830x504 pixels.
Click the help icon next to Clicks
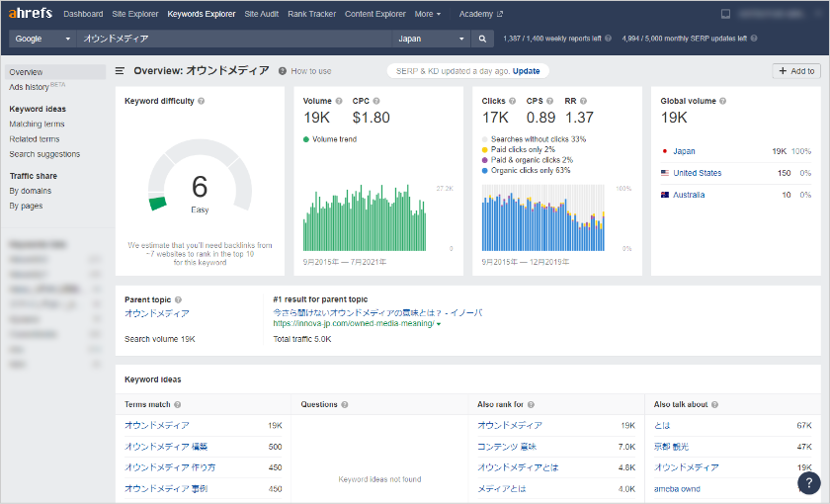(513, 101)
